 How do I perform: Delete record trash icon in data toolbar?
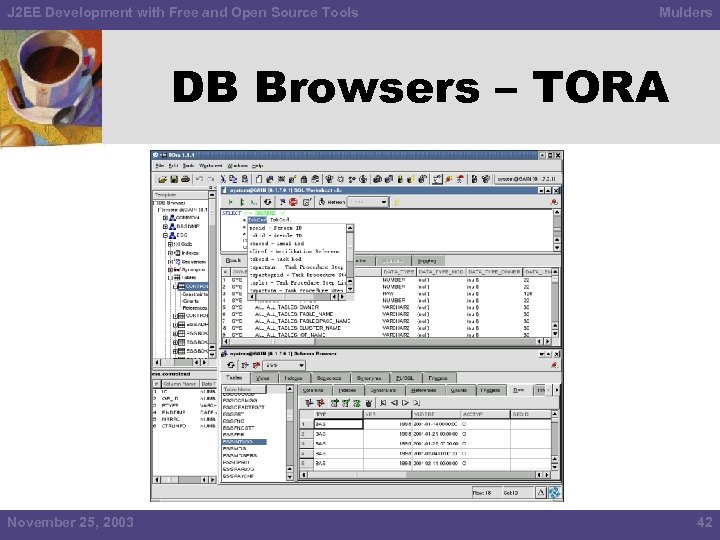368,403
